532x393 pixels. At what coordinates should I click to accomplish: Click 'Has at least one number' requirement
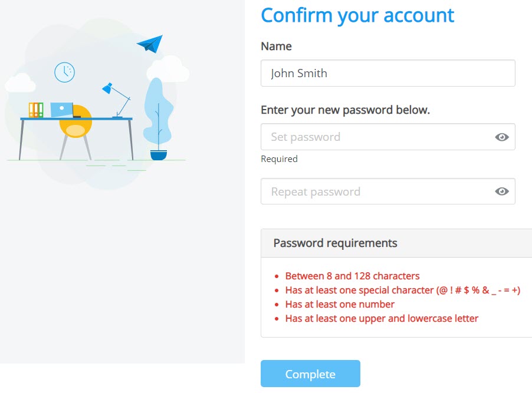(340, 305)
